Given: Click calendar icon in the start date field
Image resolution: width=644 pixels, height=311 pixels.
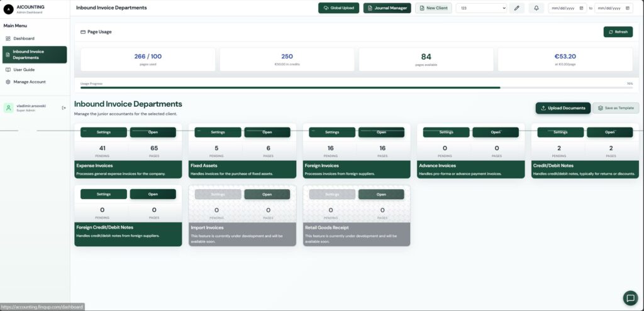Looking at the screenshot, I should click(x=582, y=8).
